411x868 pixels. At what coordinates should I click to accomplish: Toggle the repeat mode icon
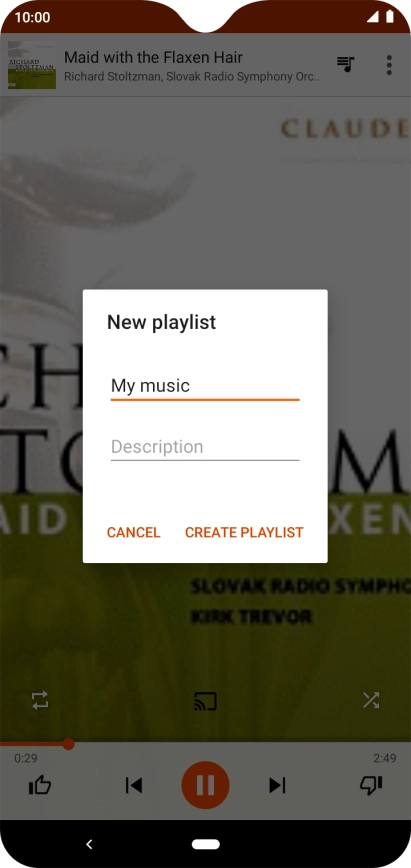coord(40,701)
